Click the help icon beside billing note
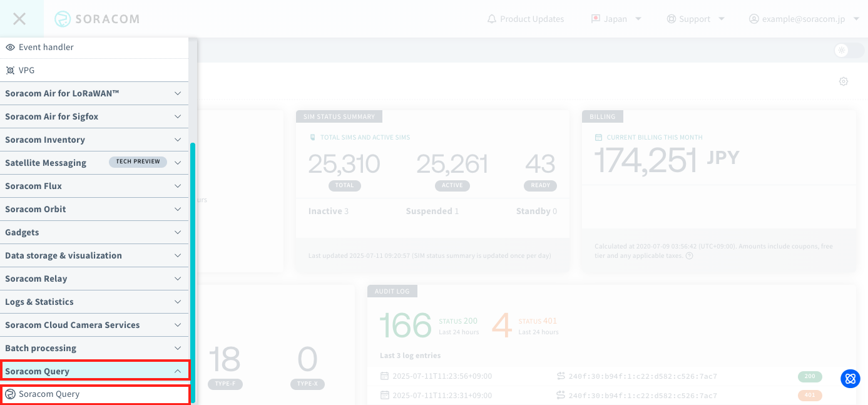 pos(689,255)
